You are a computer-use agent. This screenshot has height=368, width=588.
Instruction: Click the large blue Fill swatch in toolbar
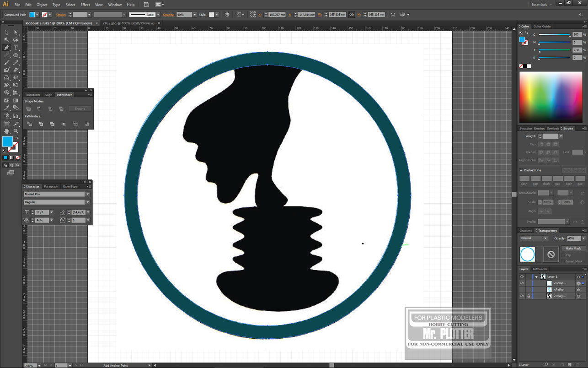tap(7, 141)
